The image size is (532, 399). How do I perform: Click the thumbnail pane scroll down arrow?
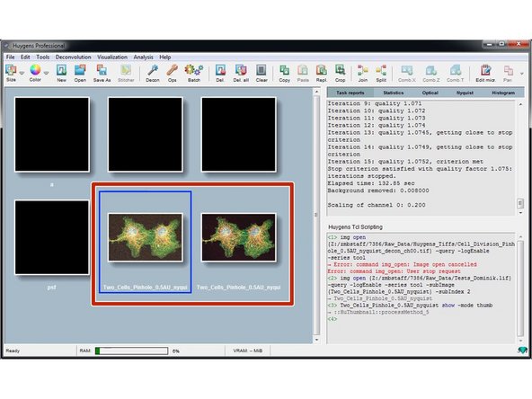[316, 340]
